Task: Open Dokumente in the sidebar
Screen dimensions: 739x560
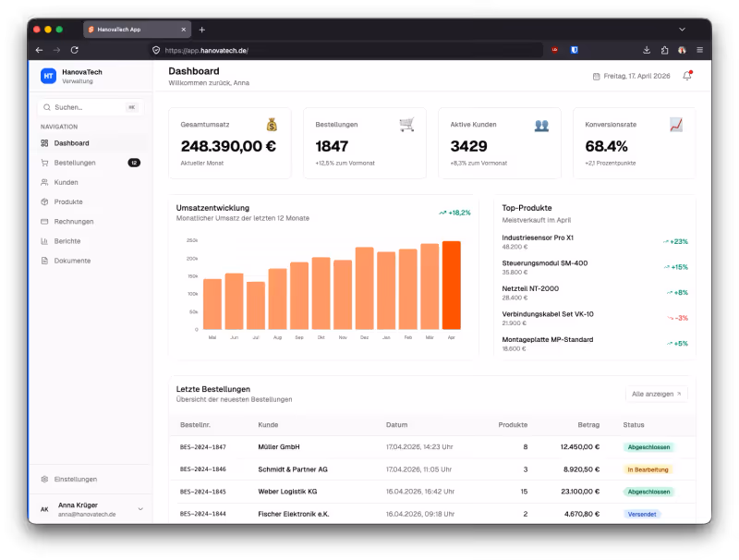Action: [91, 261]
